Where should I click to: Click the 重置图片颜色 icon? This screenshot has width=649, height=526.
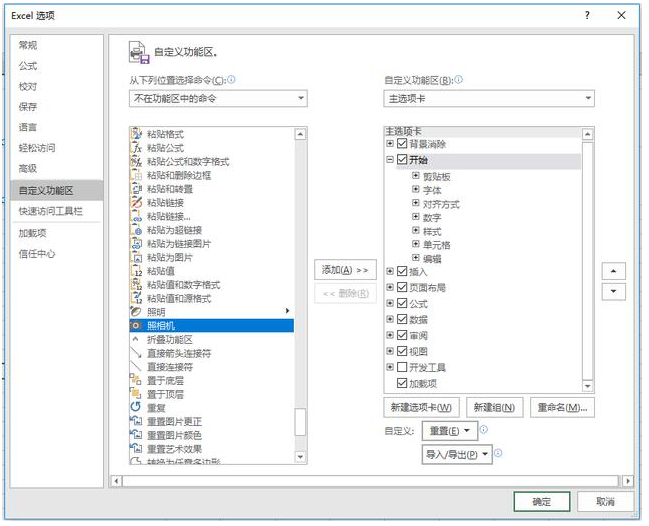click(136, 435)
